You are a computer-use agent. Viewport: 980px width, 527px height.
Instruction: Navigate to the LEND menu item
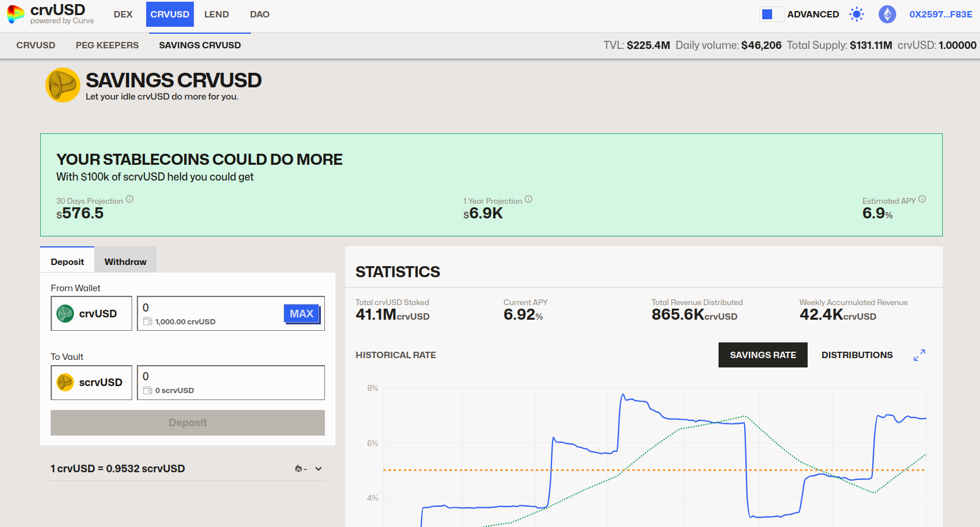pyautogui.click(x=216, y=14)
